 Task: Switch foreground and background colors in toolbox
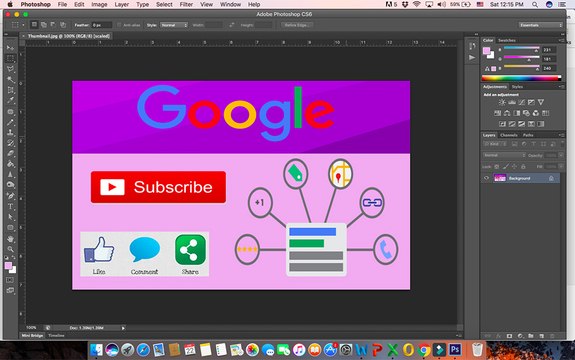(x=14, y=258)
